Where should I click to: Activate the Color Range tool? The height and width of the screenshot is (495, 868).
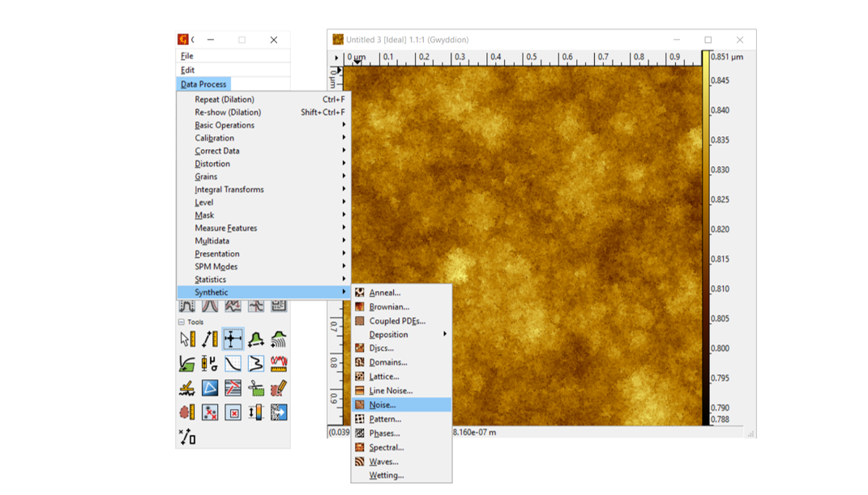[x=256, y=413]
